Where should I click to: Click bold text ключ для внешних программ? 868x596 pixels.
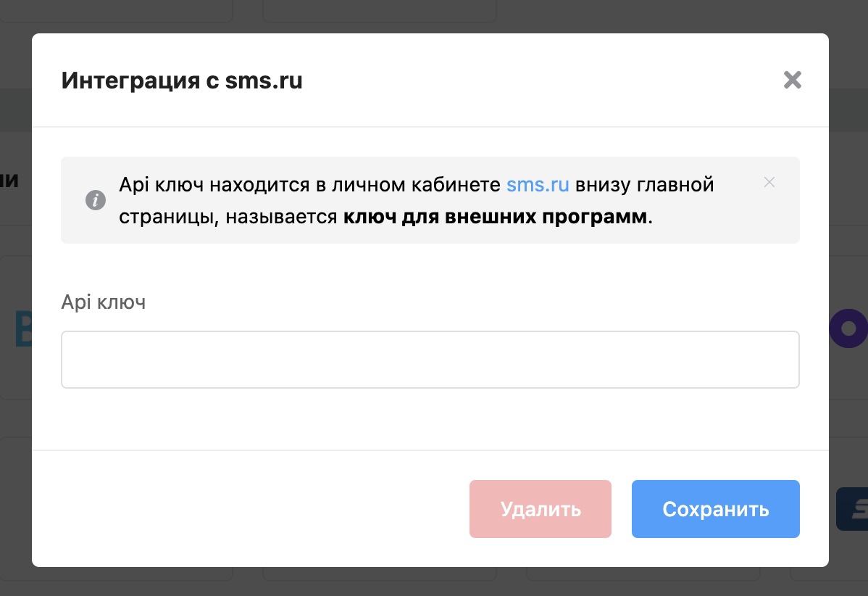coord(496,217)
